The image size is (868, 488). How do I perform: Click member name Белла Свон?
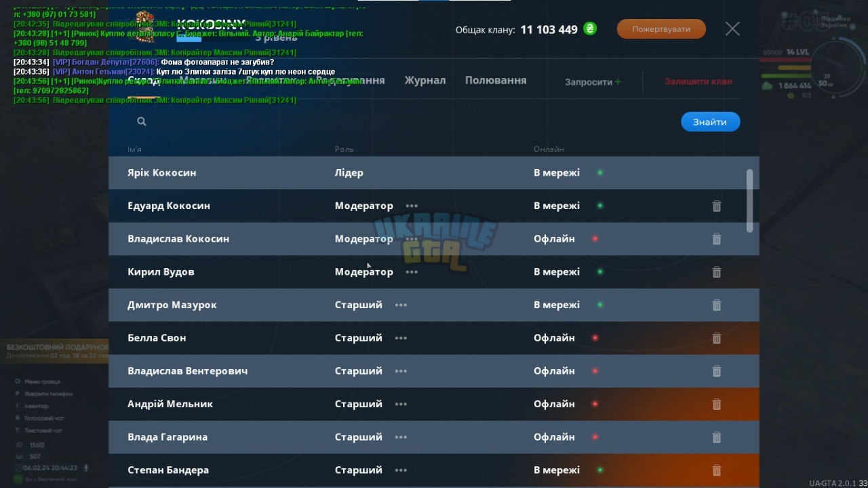(157, 338)
